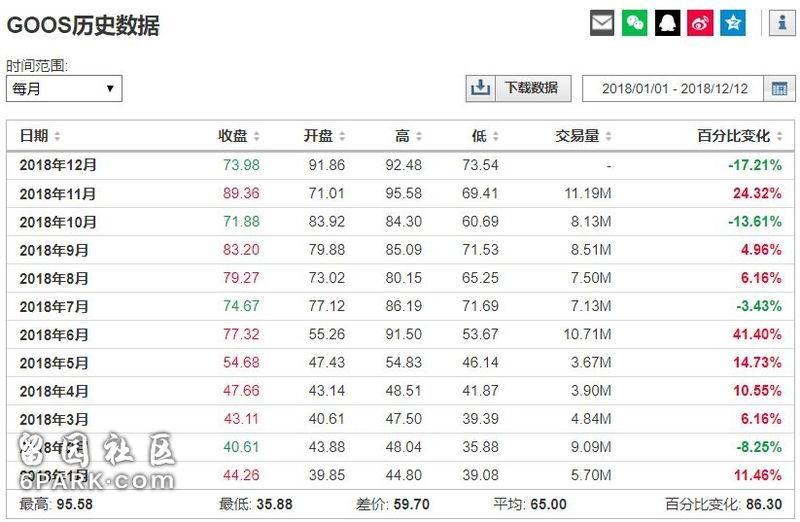Click the percent change 11.46%

click(x=758, y=475)
